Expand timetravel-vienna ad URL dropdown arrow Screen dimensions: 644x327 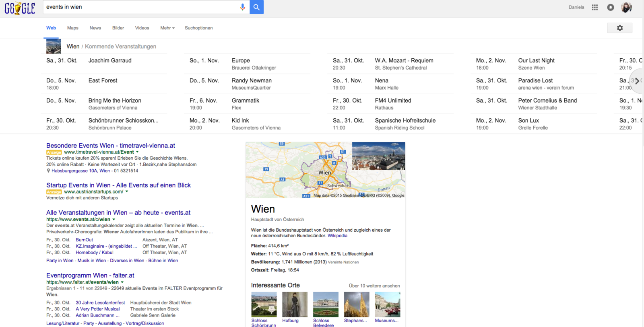[137, 152]
